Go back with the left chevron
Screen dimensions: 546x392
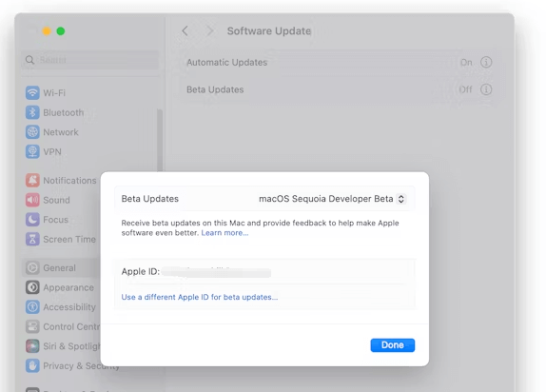[185, 31]
